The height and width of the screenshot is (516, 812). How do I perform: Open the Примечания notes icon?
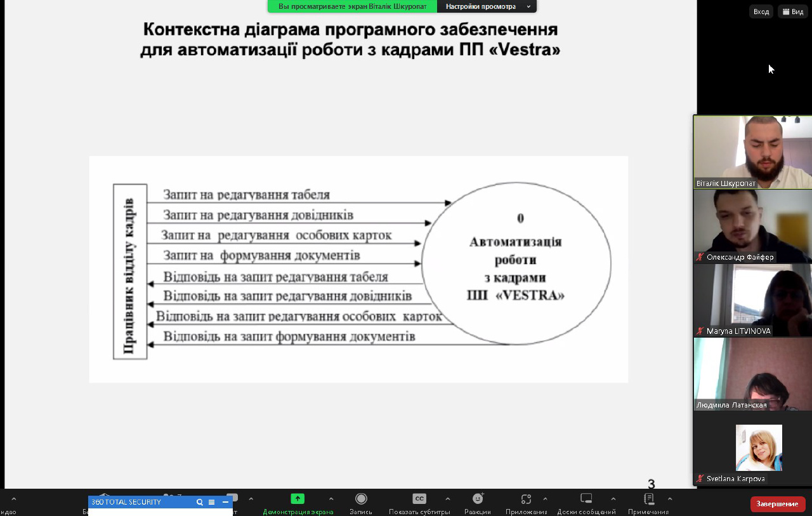(648, 499)
